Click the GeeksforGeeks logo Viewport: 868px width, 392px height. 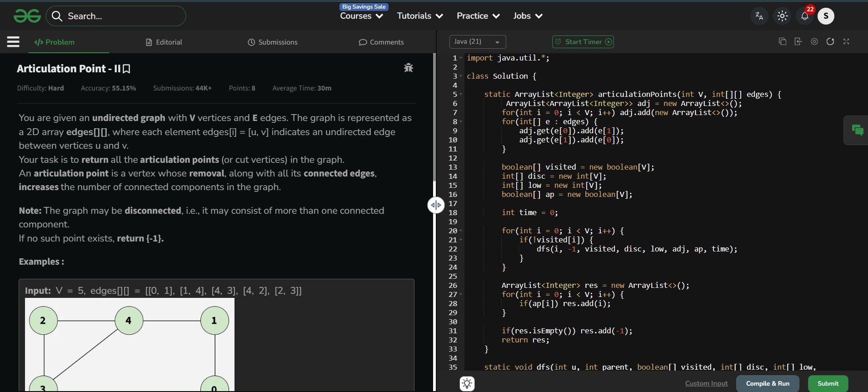27,16
